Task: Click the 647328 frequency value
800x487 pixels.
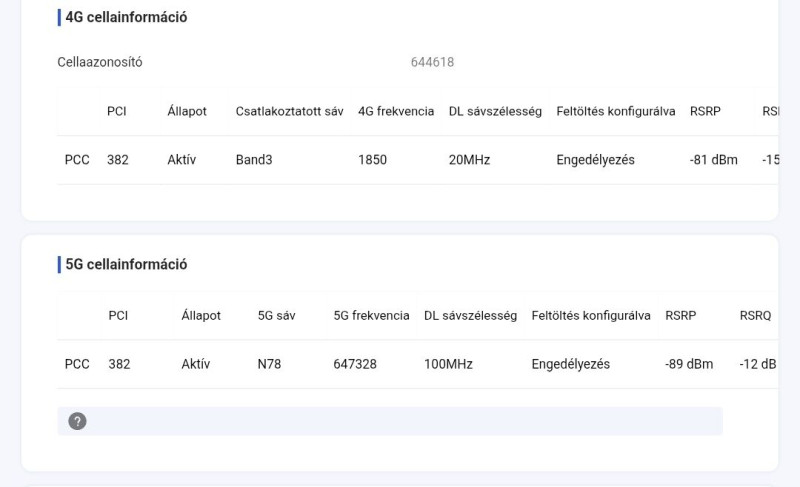Action: 355,364
